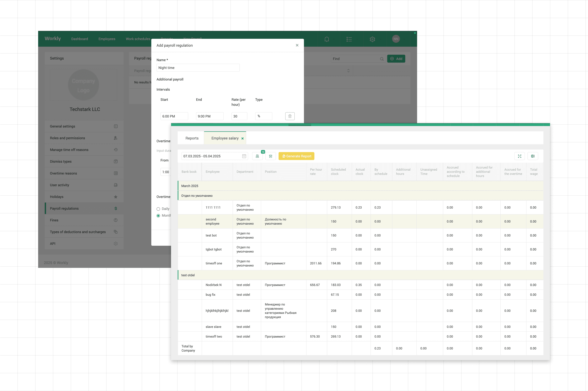Close the Employee salary tab
The height and width of the screenshot is (391, 588).
[242, 138]
